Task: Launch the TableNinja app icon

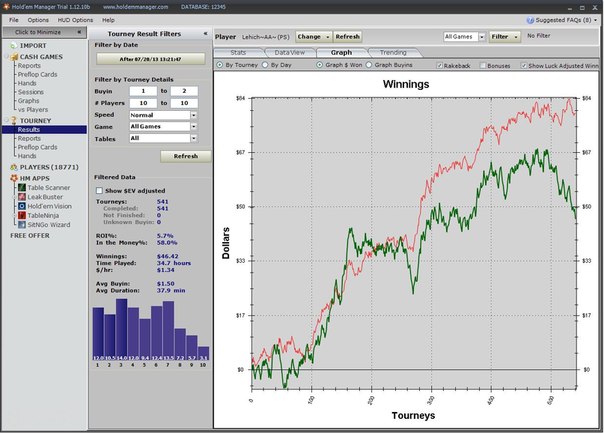Action: click(22, 215)
